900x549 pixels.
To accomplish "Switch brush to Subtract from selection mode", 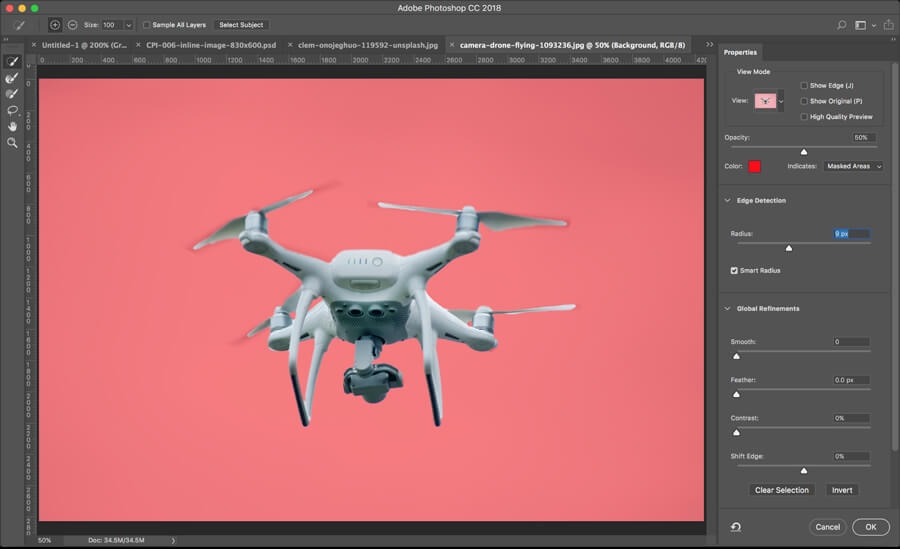I will pyautogui.click(x=73, y=24).
